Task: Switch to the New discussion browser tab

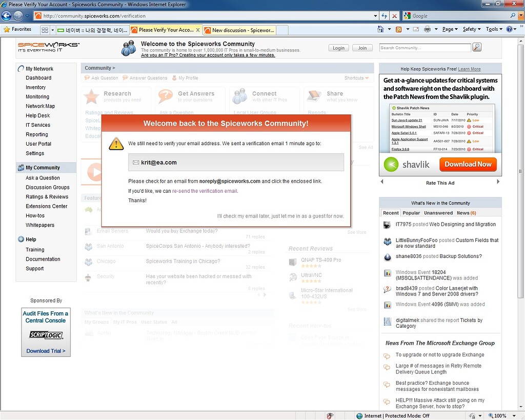Action: [x=240, y=30]
